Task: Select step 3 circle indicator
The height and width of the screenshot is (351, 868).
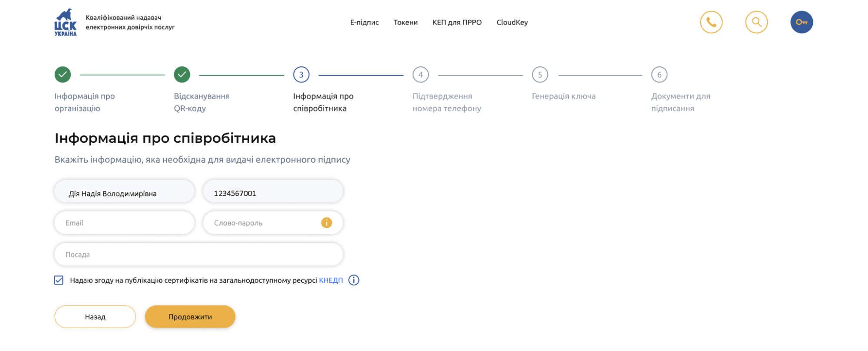Action: [301, 75]
